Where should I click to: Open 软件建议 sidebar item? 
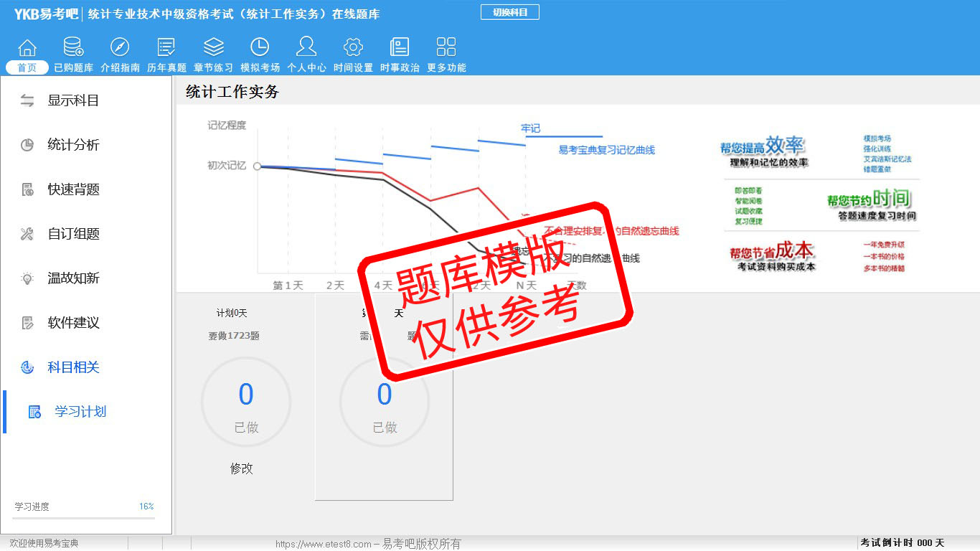click(x=72, y=323)
